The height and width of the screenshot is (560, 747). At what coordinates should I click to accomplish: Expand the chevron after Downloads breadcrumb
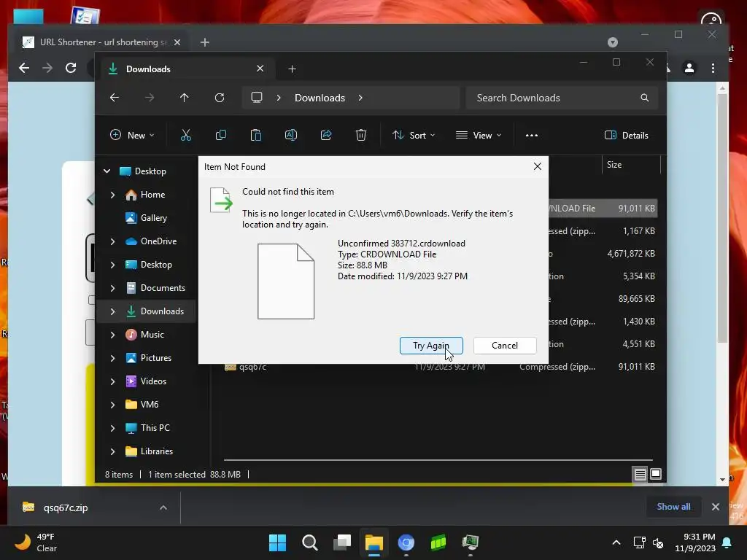click(x=360, y=98)
